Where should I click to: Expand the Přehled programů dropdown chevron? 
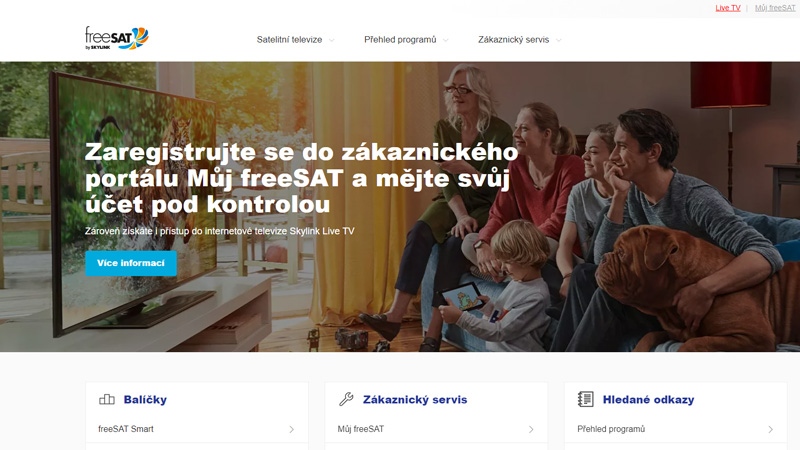click(x=445, y=40)
